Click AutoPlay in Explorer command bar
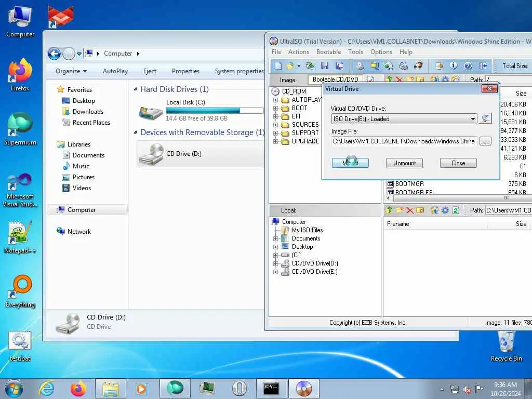532x399 pixels. coord(115,71)
